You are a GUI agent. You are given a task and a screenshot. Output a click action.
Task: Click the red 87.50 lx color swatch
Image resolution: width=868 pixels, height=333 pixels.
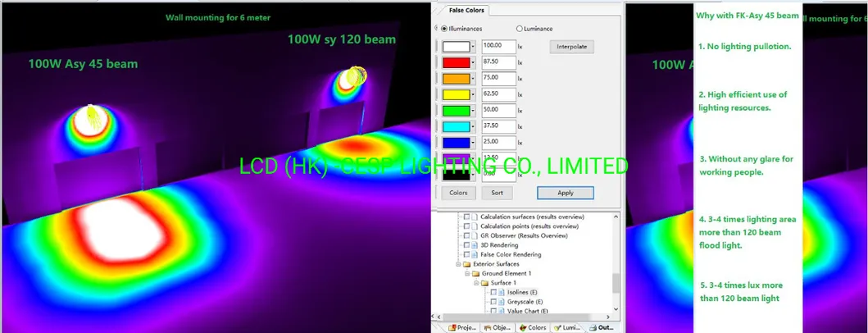click(457, 63)
